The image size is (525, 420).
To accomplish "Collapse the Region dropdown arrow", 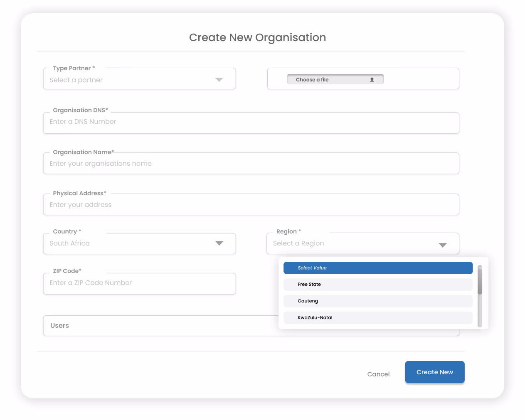I will [443, 245].
